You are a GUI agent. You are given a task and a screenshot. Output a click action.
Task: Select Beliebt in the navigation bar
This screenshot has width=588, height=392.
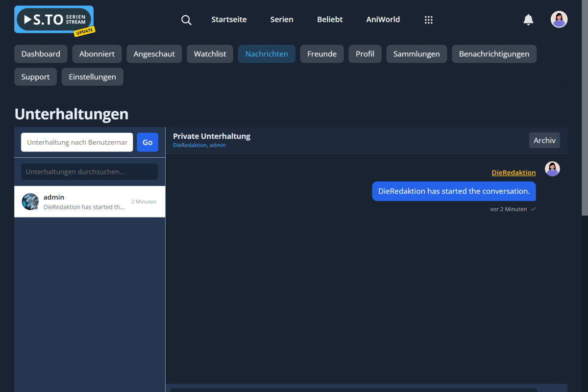click(330, 20)
